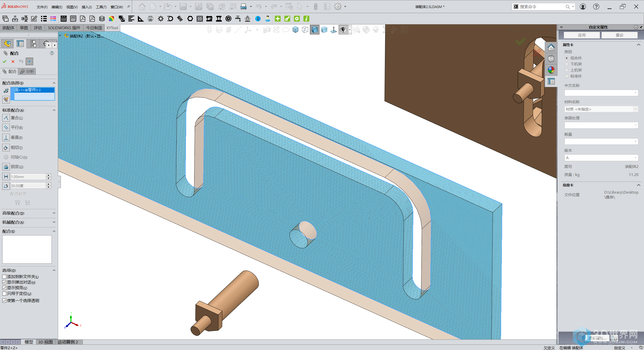Screen dimensions: 644x350
Task: Select the Tangent (相切) mate icon
Action: tap(6, 148)
